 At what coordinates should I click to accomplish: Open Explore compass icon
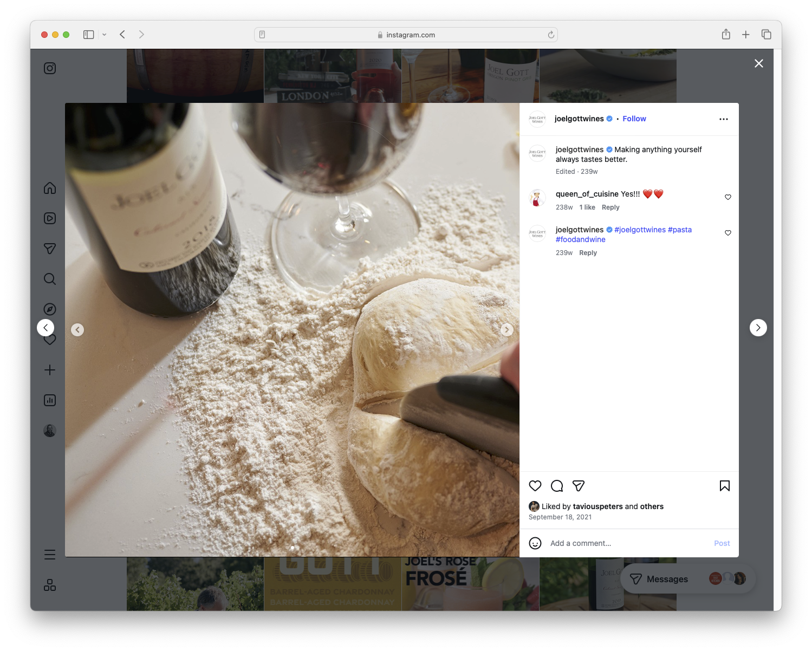tap(50, 309)
